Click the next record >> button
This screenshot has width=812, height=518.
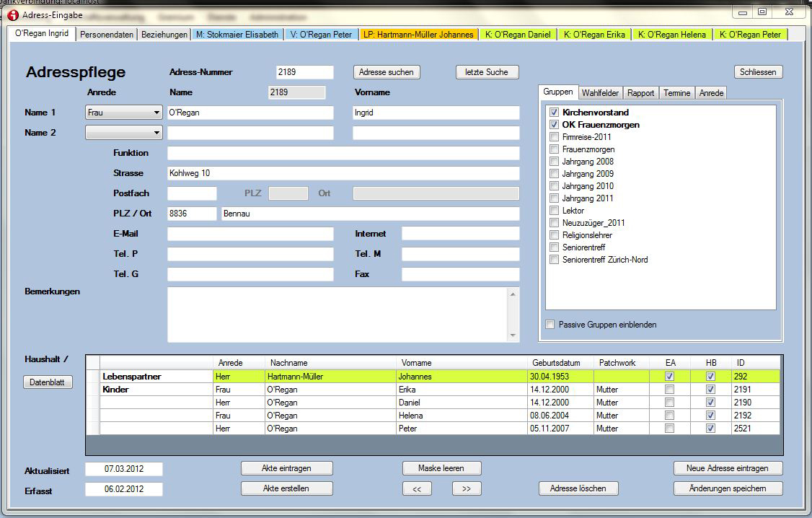(467, 488)
